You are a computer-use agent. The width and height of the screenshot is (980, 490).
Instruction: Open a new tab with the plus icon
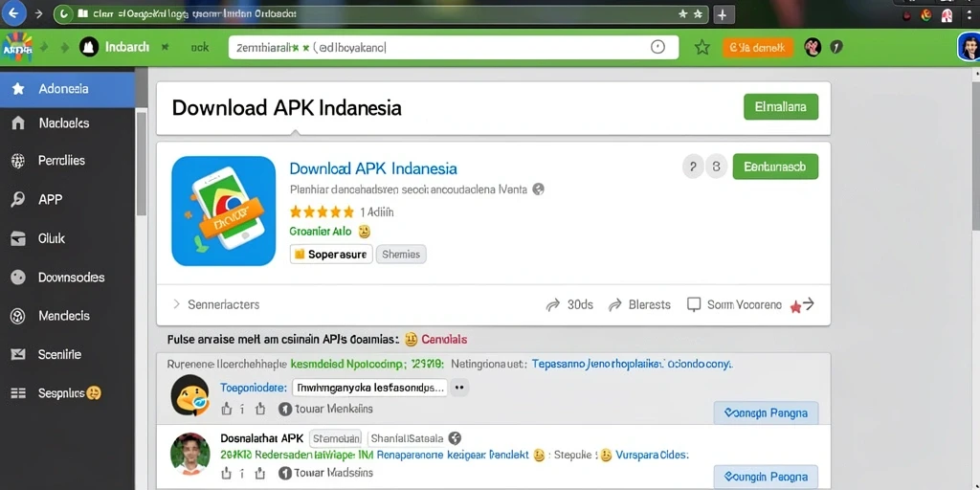(x=722, y=13)
